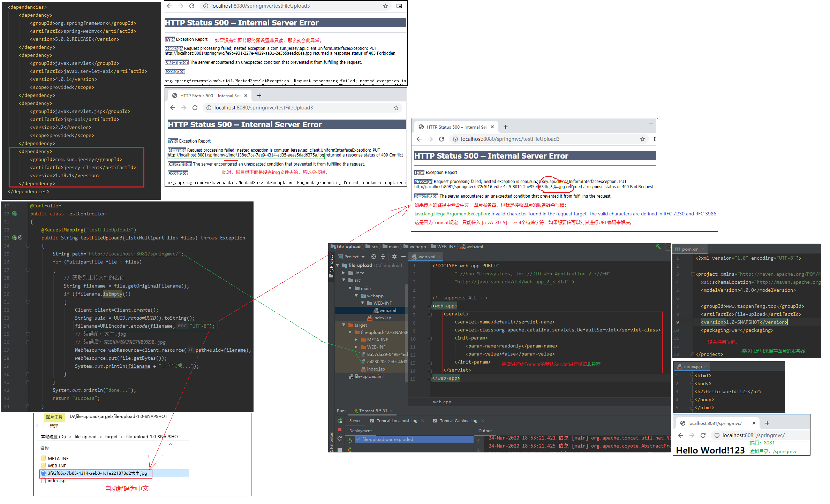The width and height of the screenshot is (830, 504).
Task: Toggle code fold at the <web-app> opening line
Action: pyautogui.click(x=430, y=306)
